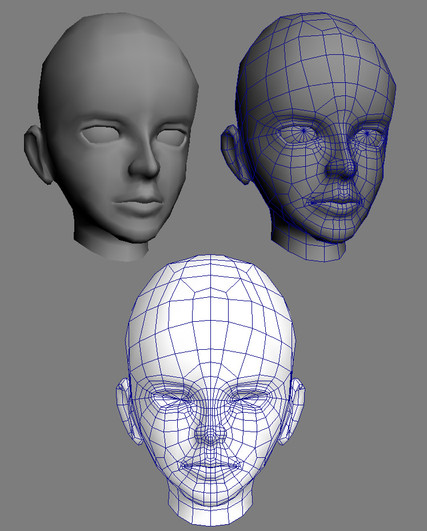Image resolution: width=427 pixels, height=531 pixels.
Task: Click the mouth of the gray wireframe head
Action: [x=335, y=203]
